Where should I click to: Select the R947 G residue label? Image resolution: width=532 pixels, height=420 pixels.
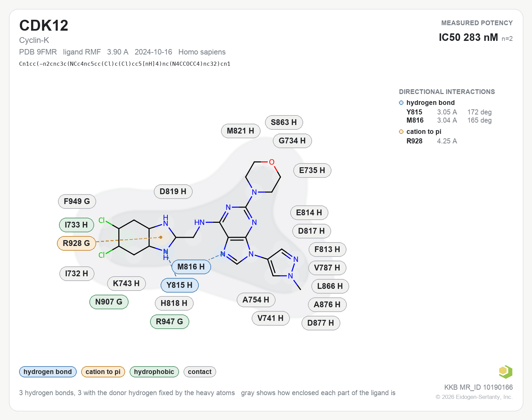pos(169,322)
